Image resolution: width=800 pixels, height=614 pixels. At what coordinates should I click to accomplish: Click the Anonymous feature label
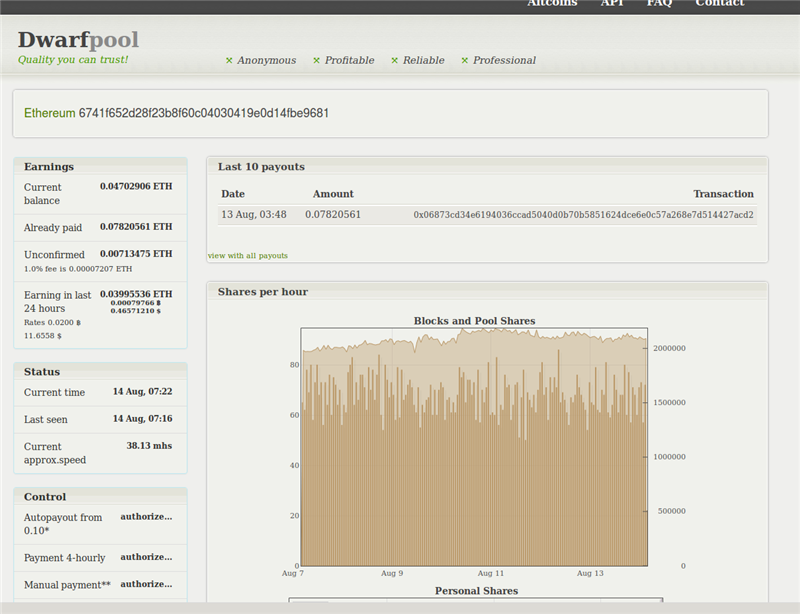(266, 60)
